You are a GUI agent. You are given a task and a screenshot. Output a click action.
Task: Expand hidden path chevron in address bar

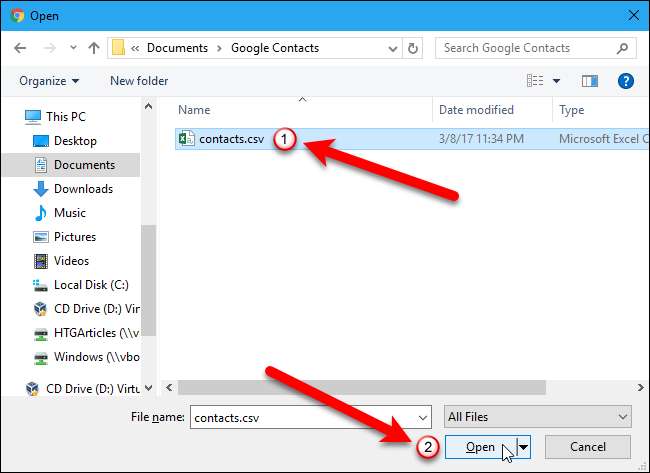point(135,49)
